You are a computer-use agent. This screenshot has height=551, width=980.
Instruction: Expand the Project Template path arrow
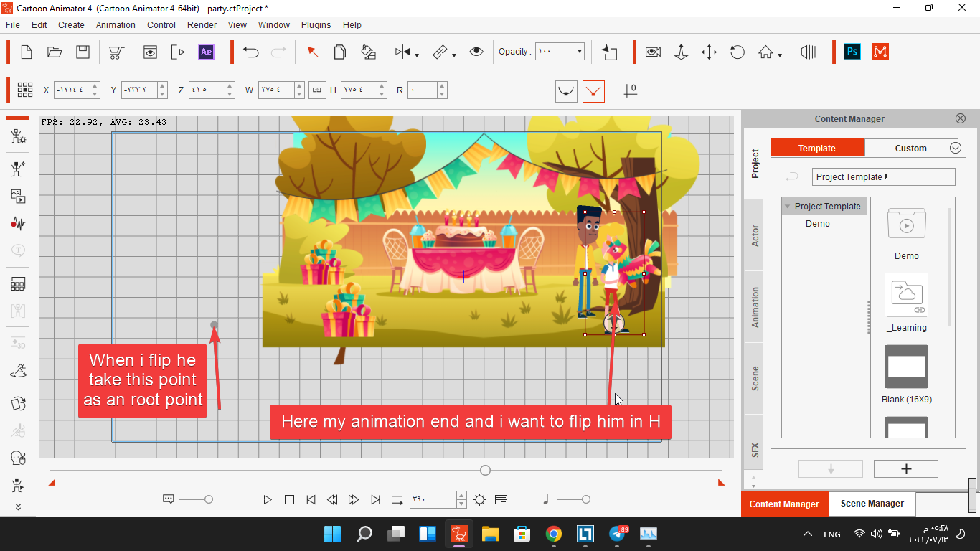pyautogui.click(x=887, y=176)
